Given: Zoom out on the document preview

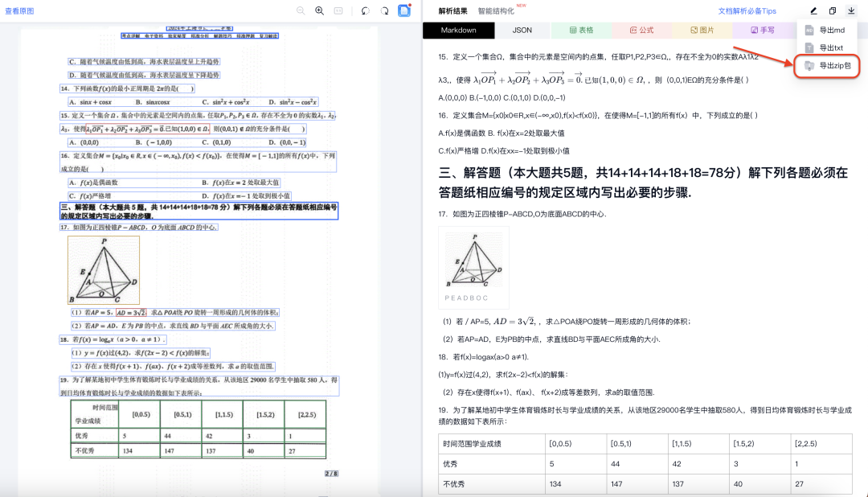Looking at the screenshot, I should pos(301,10).
